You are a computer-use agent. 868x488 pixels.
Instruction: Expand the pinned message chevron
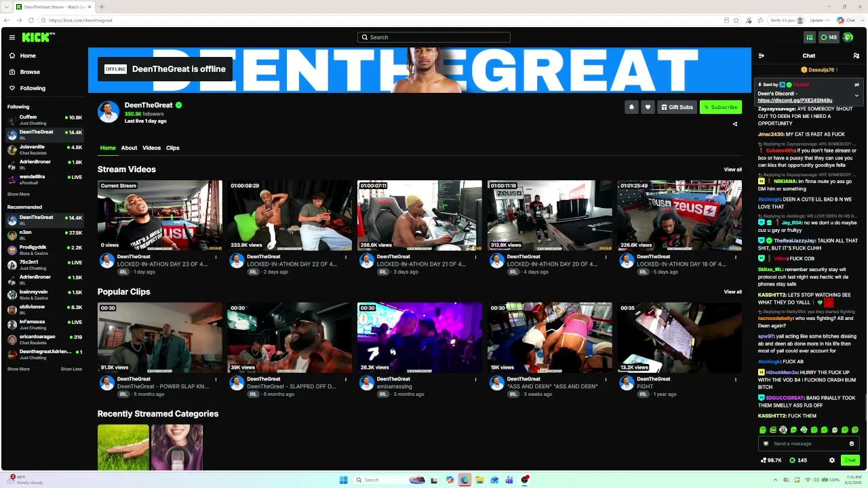[x=856, y=96]
